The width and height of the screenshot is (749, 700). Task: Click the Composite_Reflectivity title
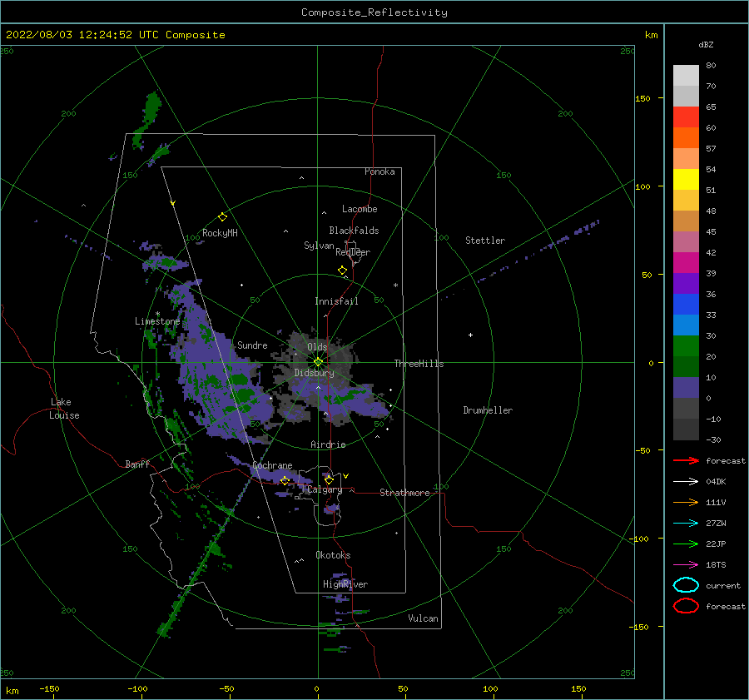coord(374,12)
